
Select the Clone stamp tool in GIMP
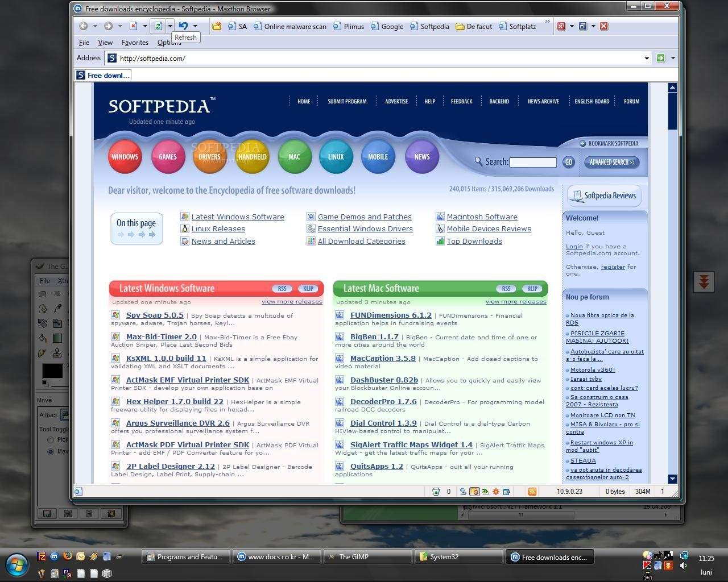pyautogui.click(x=57, y=353)
